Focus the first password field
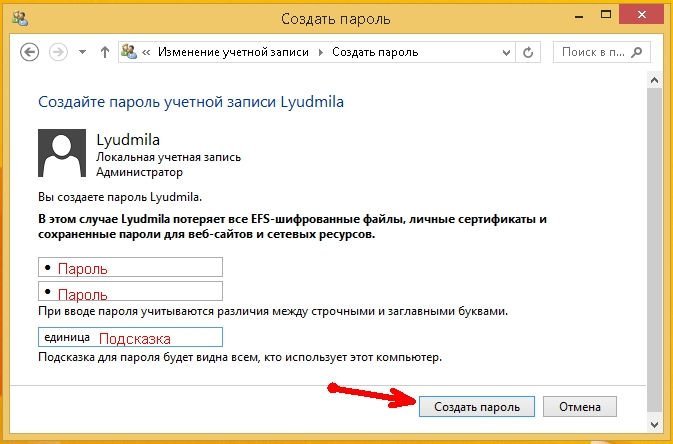 point(130,267)
